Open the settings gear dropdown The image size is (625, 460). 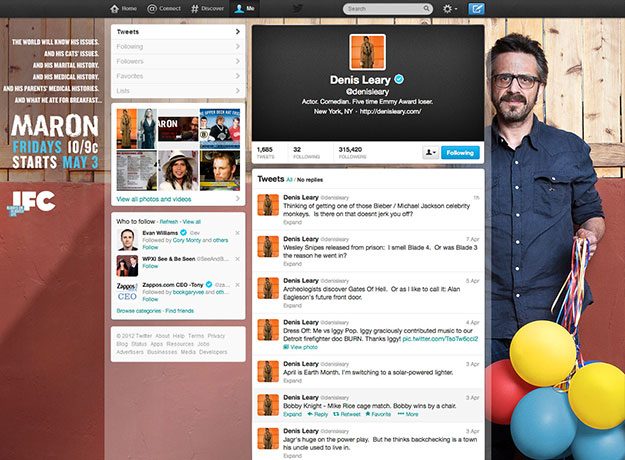(450, 9)
